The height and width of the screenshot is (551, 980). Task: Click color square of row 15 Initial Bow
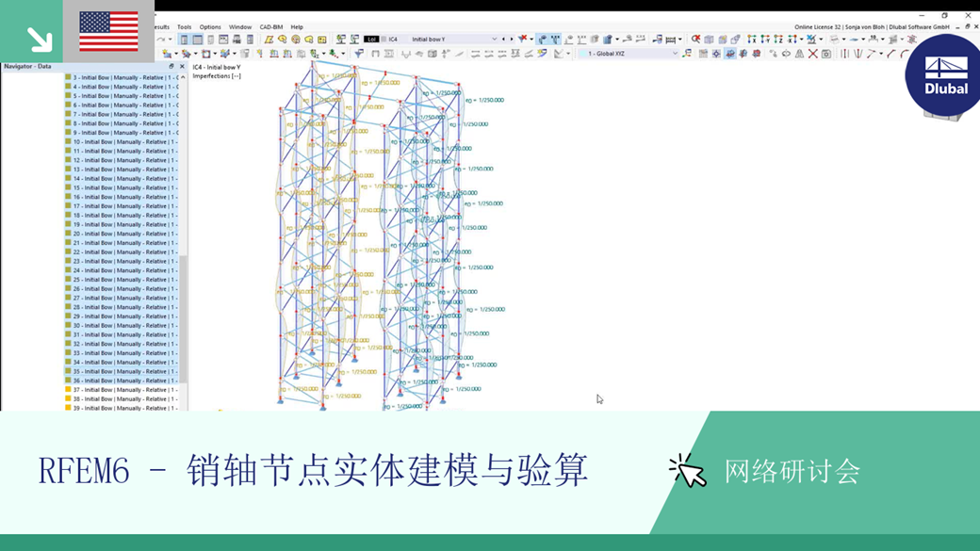(68, 187)
